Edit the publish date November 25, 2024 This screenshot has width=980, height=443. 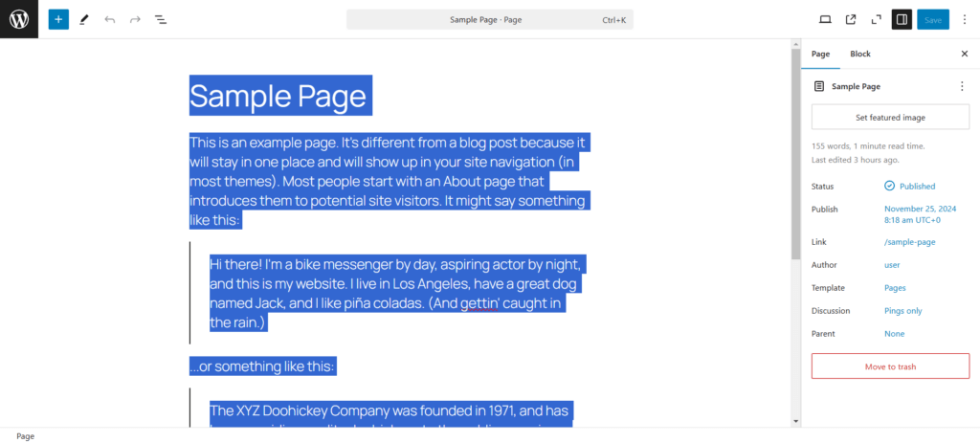point(920,214)
